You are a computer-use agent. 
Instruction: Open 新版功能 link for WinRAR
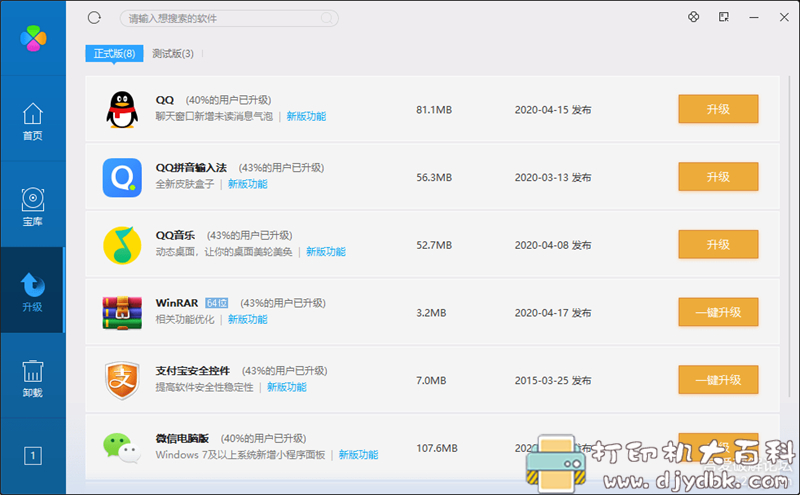[247, 319]
